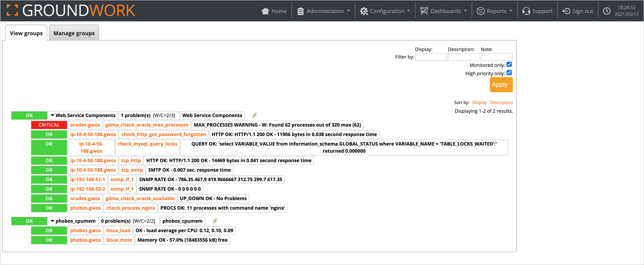
Task: Open phobos.gwos host on the linux_load row
Action: click(86, 230)
